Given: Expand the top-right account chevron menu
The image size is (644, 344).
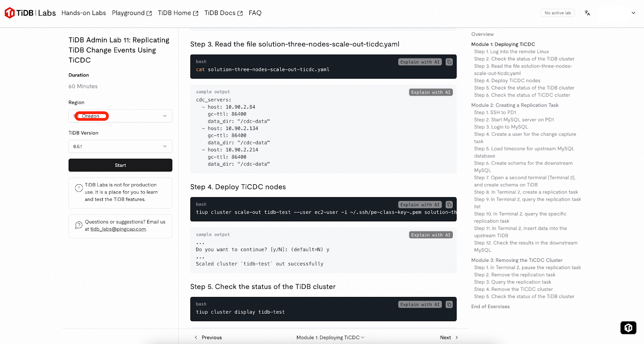Looking at the screenshot, I should [x=633, y=13].
